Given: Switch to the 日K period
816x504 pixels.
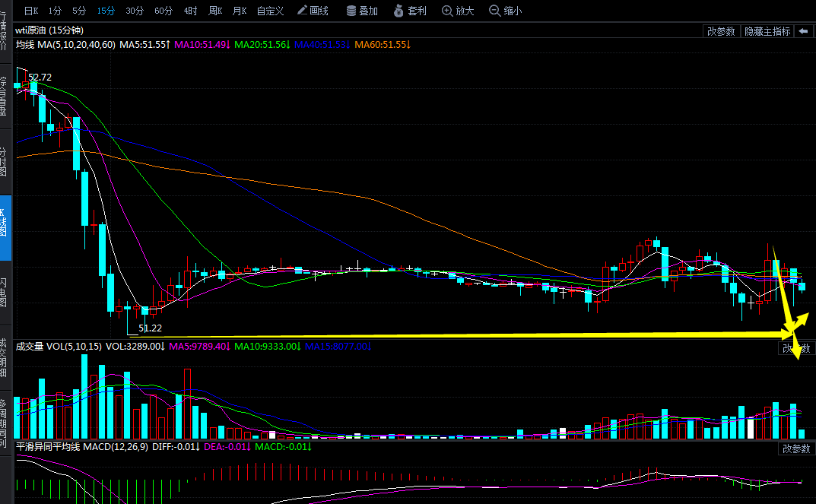Looking at the screenshot, I should pos(31,11).
